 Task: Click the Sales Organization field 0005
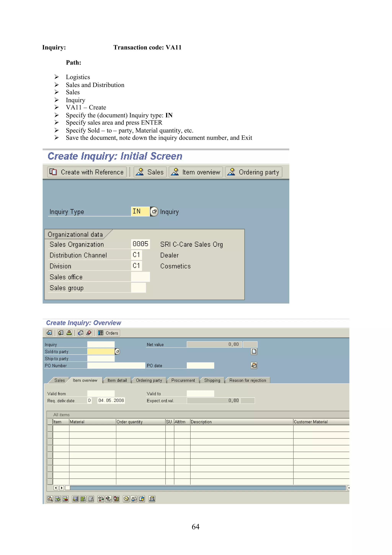click(x=140, y=244)
